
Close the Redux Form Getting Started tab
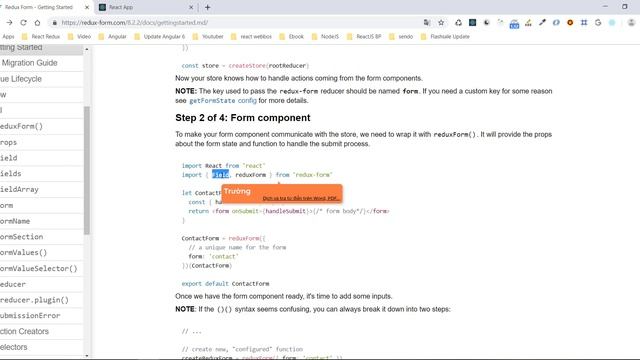tap(87, 7)
